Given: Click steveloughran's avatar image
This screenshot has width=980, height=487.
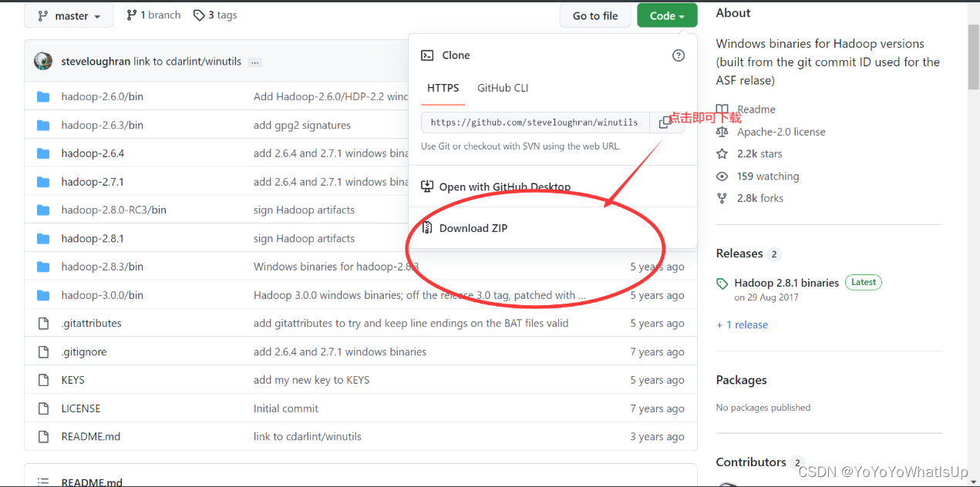Looking at the screenshot, I should [x=43, y=62].
